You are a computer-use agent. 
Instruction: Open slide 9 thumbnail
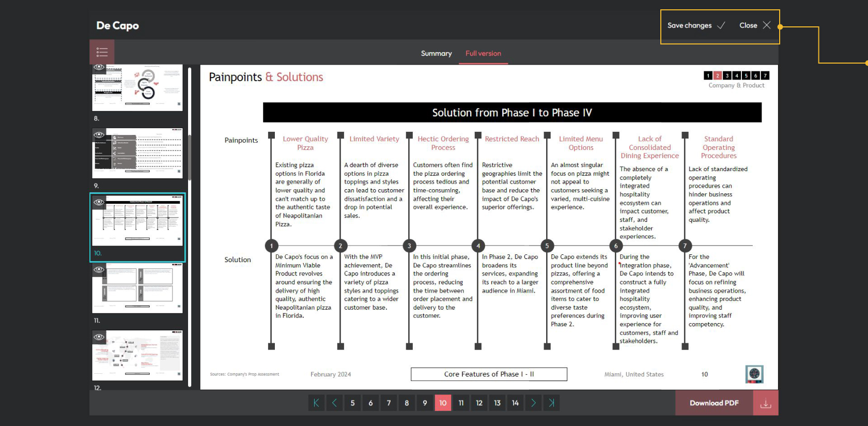[137, 154]
